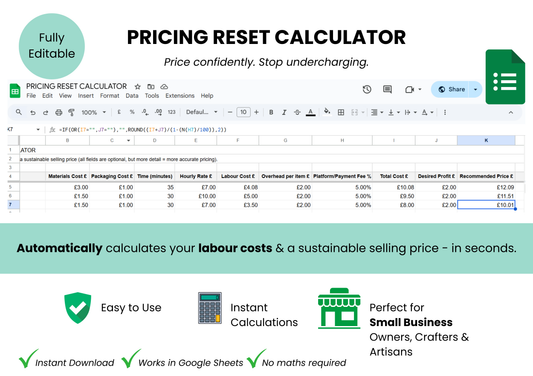Click document title PRICING RESET CALCULATOR
This screenshot has height=376, width=533.
[76, 86]
